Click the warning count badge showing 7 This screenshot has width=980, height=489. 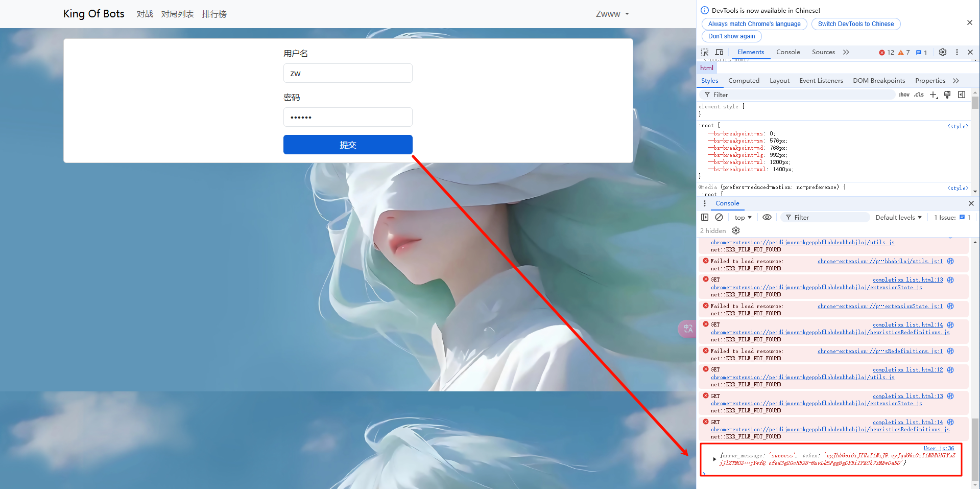[904, 53]
